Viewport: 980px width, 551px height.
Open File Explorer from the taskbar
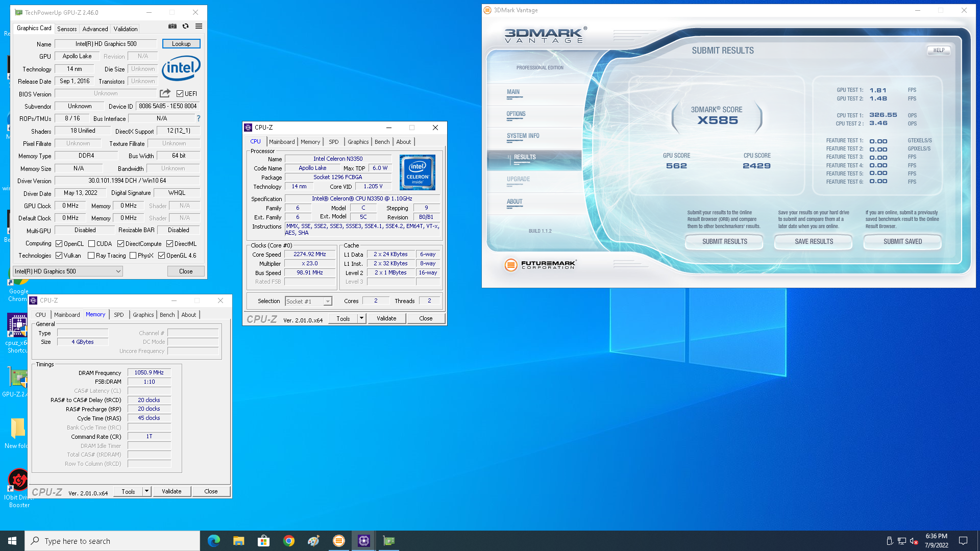(x=238, y=541)
